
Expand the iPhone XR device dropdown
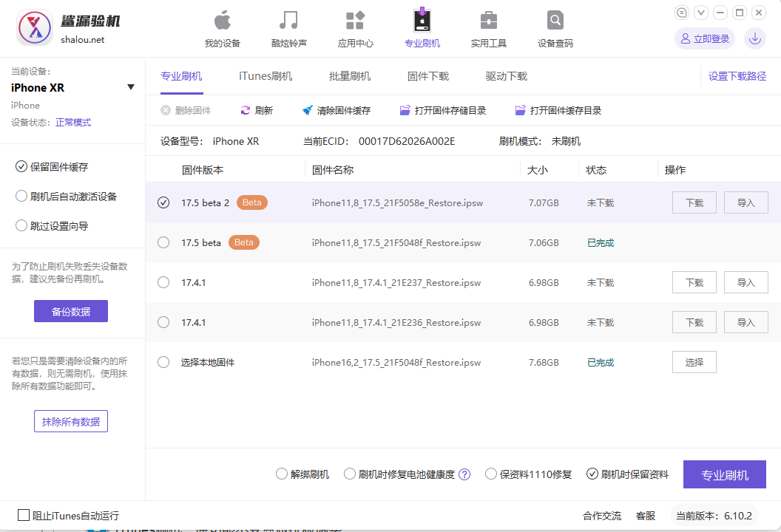[131, 87]
